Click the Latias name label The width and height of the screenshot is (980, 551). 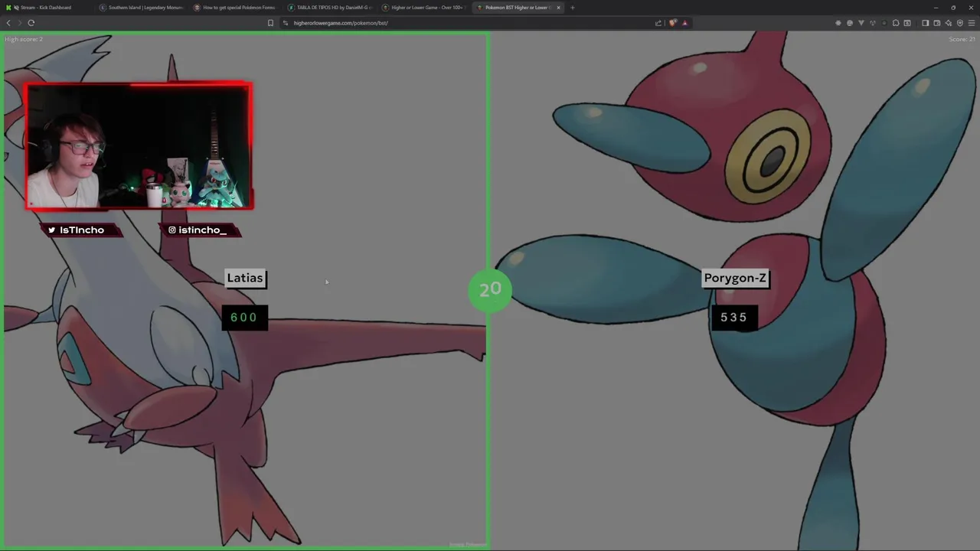point(245,279)
